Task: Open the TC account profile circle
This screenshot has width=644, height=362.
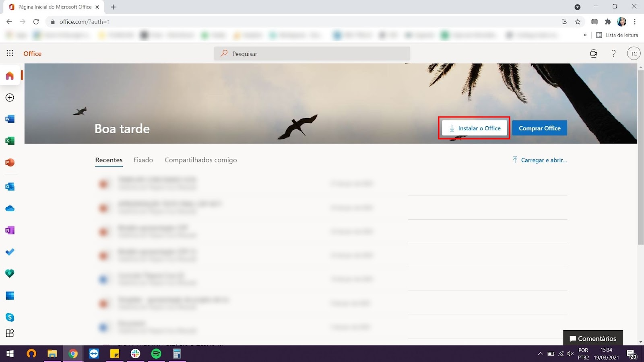Action: click(634, 53)
